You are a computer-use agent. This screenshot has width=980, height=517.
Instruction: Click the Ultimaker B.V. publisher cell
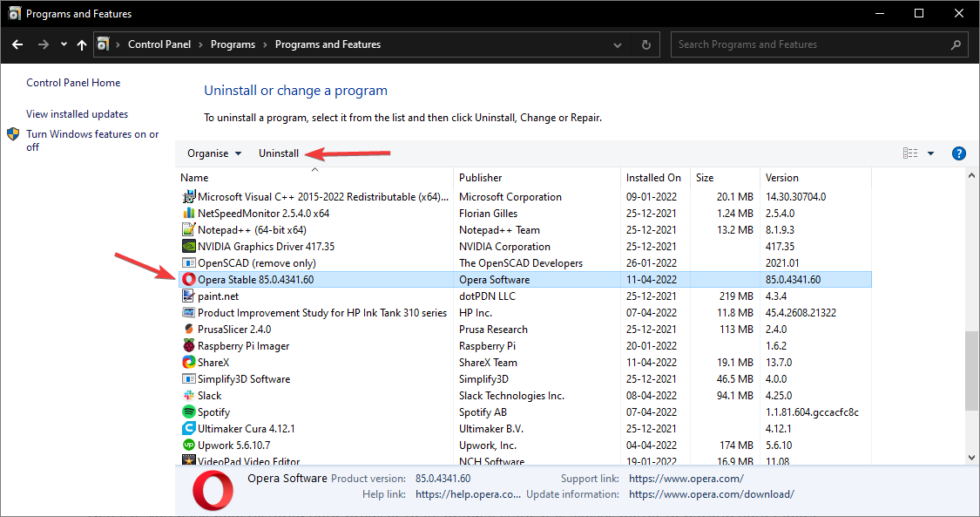click(x=490, y=428)
